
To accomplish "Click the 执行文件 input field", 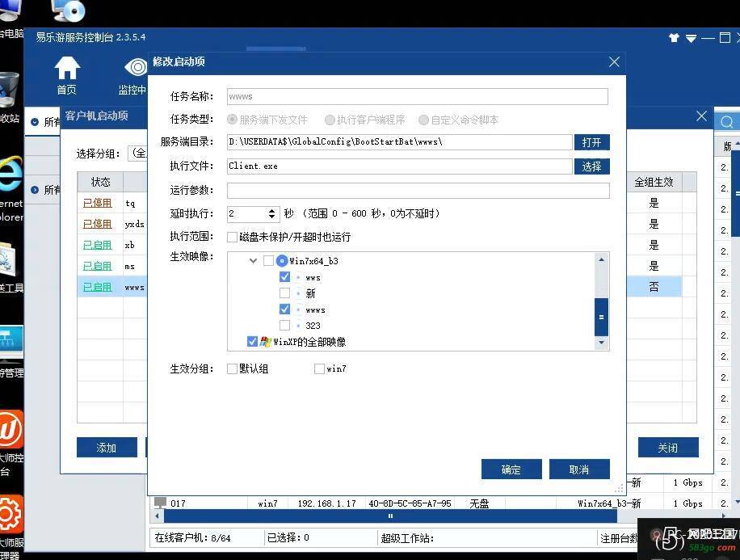I will [399, 166].
